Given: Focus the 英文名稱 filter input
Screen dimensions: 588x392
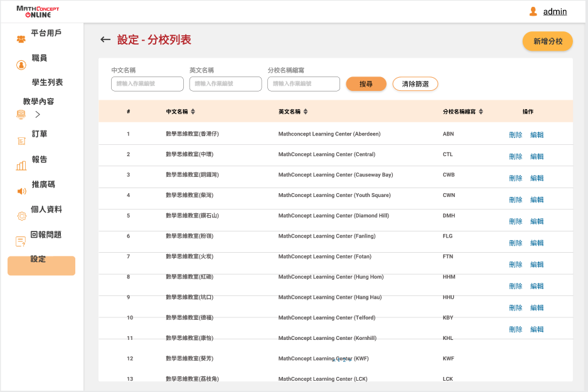Looking at the screenshot, I should coord(225,84).
